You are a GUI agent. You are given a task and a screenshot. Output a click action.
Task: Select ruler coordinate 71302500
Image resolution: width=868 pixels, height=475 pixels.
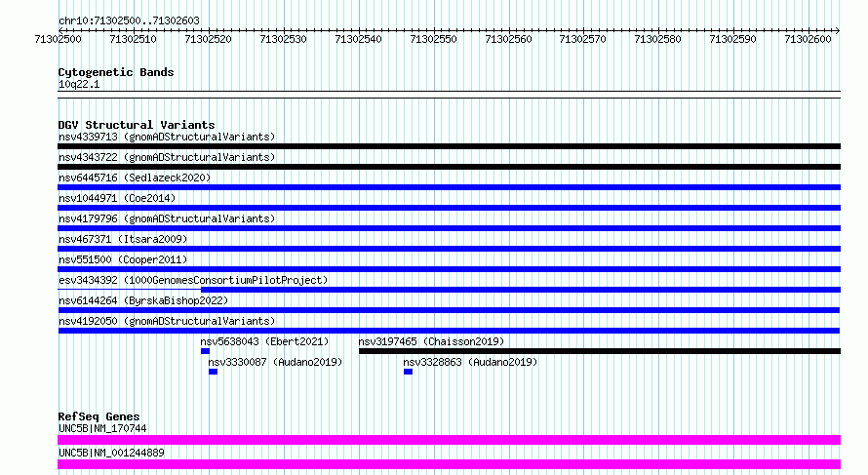pyautogui.click(x=58, y=39)
